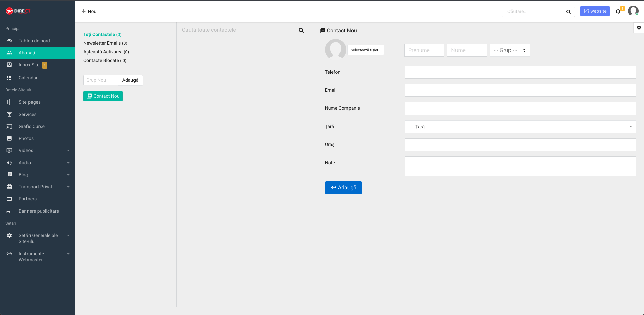The width and height of the screenshot is (644, 315).
Task: Click the Direct logo
Action: pyautogui.click(x=18, y=11)
